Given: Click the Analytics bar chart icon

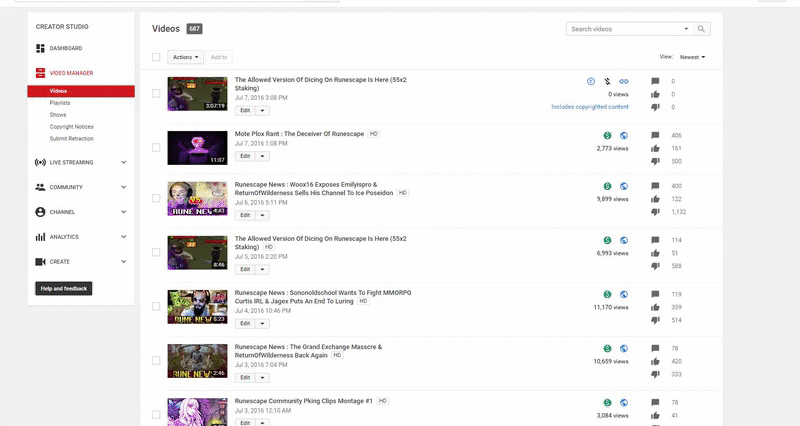Looking at the screenshot, I should pos(40,237).
